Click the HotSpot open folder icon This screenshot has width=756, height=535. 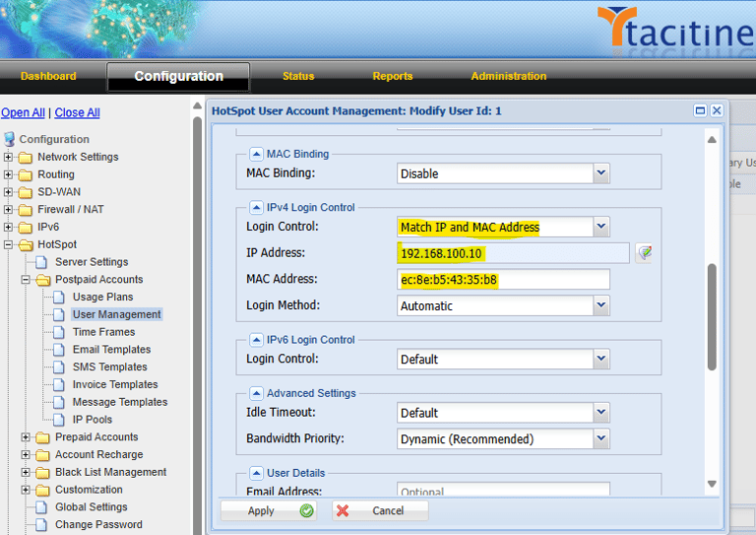26,245
